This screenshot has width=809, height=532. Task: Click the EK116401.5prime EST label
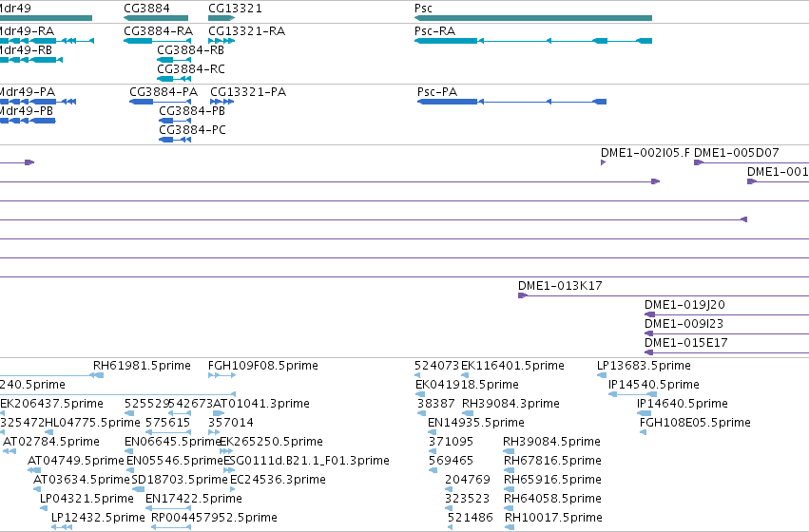coord(512,366)
